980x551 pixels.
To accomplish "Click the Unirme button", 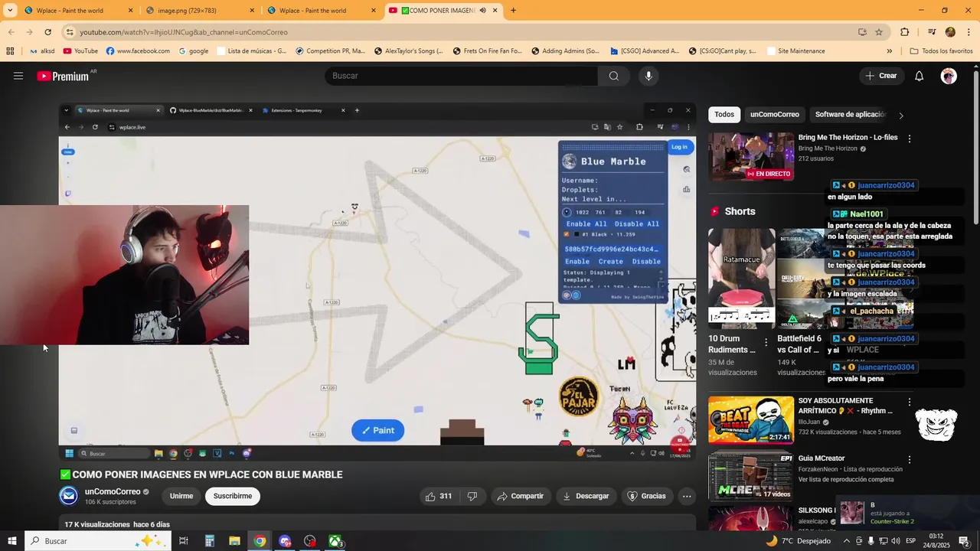I will 181,496.
